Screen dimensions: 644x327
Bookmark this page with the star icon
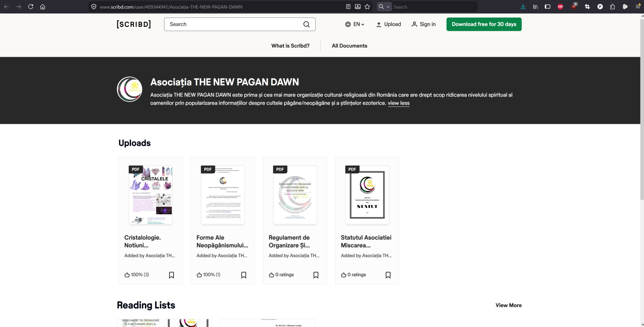367,7
